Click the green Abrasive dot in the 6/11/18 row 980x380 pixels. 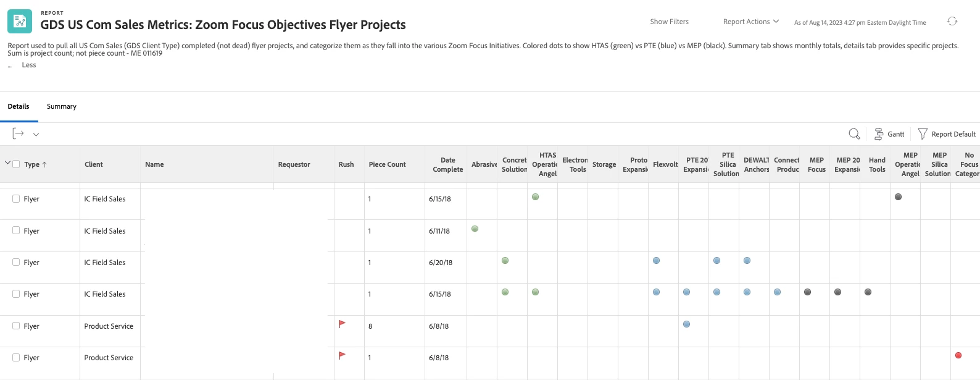[475, 229]
